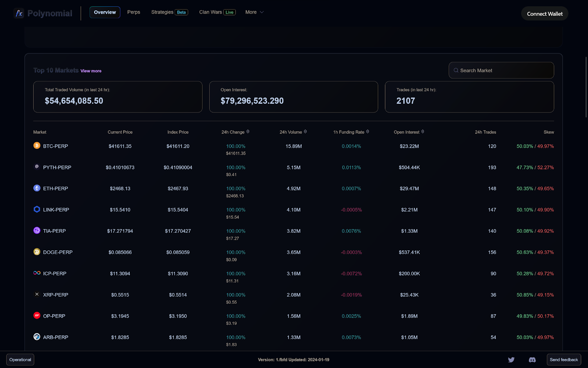588x368 pixels.
Task: Sort by Open Interest column arrows
Action: point(423,132)
